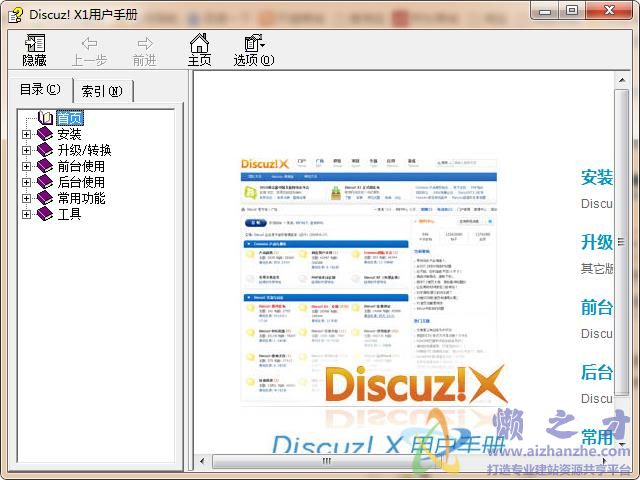Screen dimensions: 640x480
Task: Select the 安装 tree item label
Action: pos(69,134)
